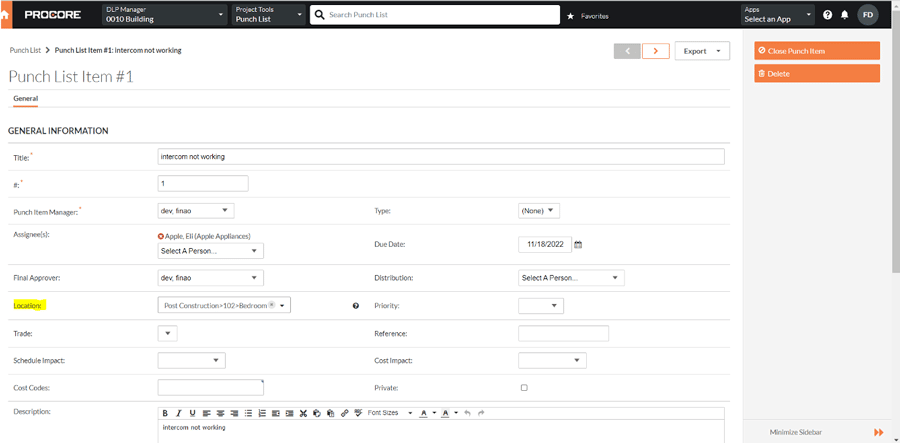Go to the Procore home icon

point(4,15)
